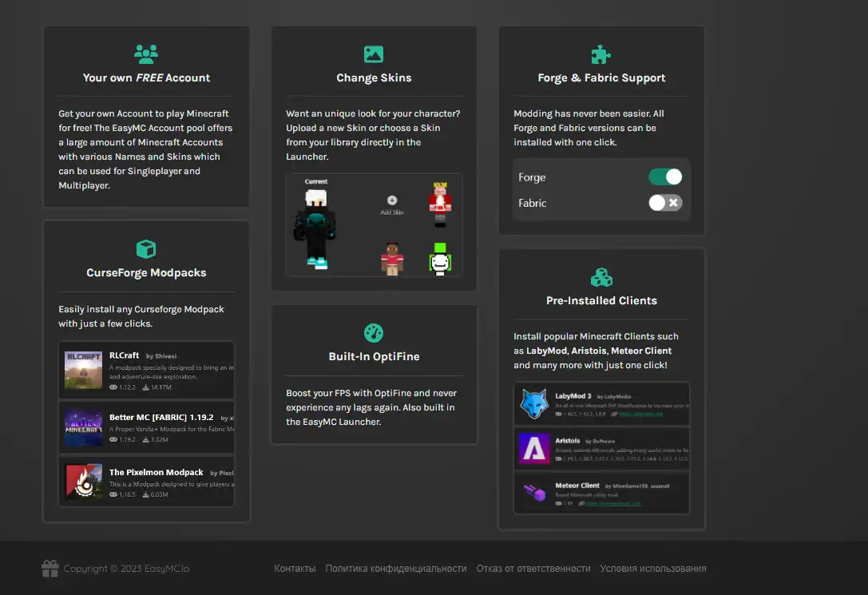
Task: Click the gift icon beside the copyright
Action: click(x=50, y=569)
